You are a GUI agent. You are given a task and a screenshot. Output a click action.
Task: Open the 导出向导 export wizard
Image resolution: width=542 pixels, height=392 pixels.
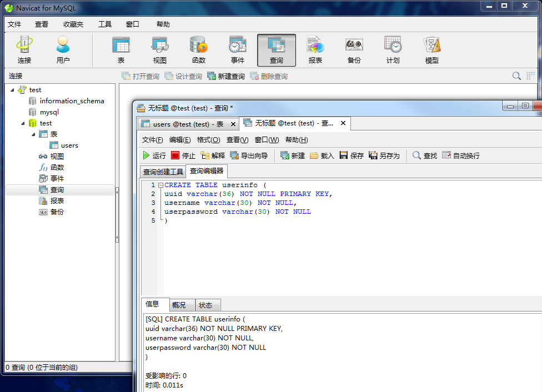tap(249, 155)
